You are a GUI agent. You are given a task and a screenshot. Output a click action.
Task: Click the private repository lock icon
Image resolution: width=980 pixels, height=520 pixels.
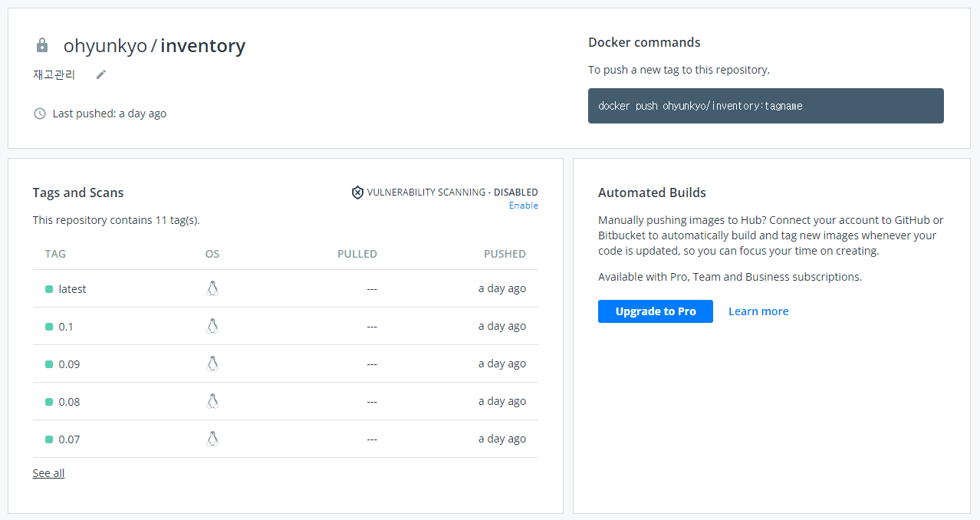pos(42,46)
